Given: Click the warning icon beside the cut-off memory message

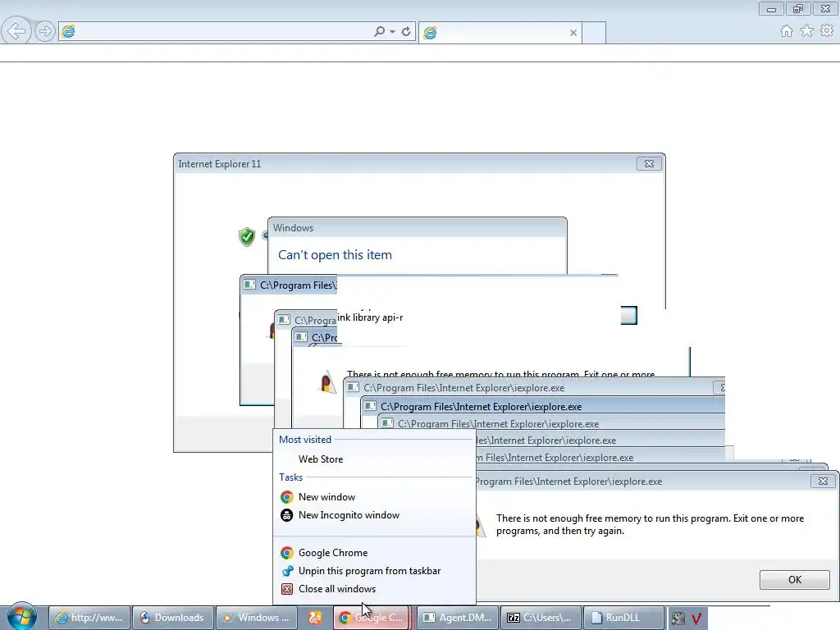Looking at the screenshot, I should click(326, 382).
